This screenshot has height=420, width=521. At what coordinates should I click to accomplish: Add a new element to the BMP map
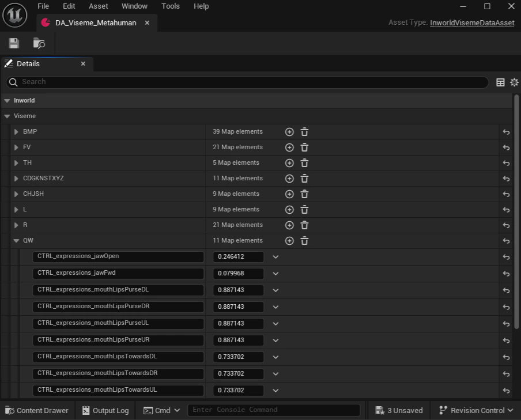(289, 131)
